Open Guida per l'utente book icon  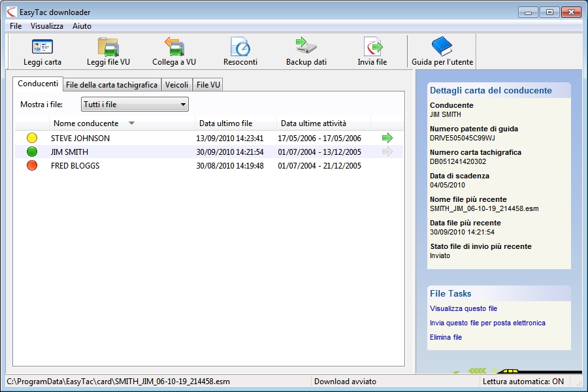[x=442, y=47]
